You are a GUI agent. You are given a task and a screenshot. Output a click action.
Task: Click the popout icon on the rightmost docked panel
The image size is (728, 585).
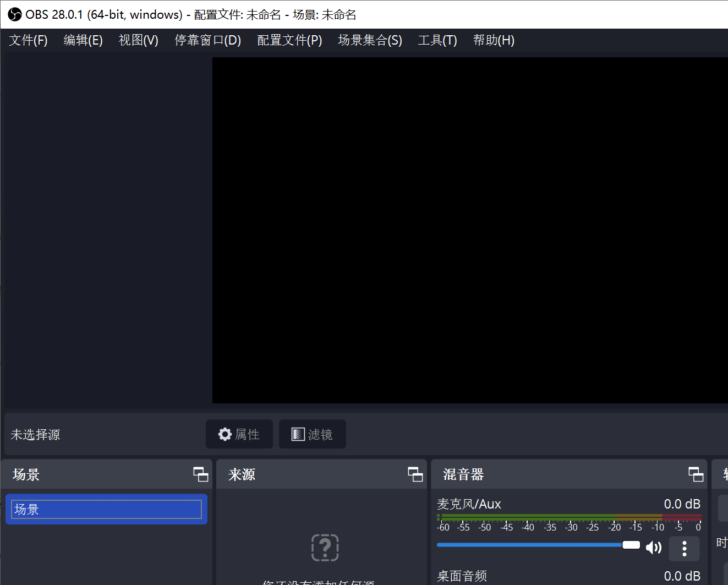pos(696,474)
